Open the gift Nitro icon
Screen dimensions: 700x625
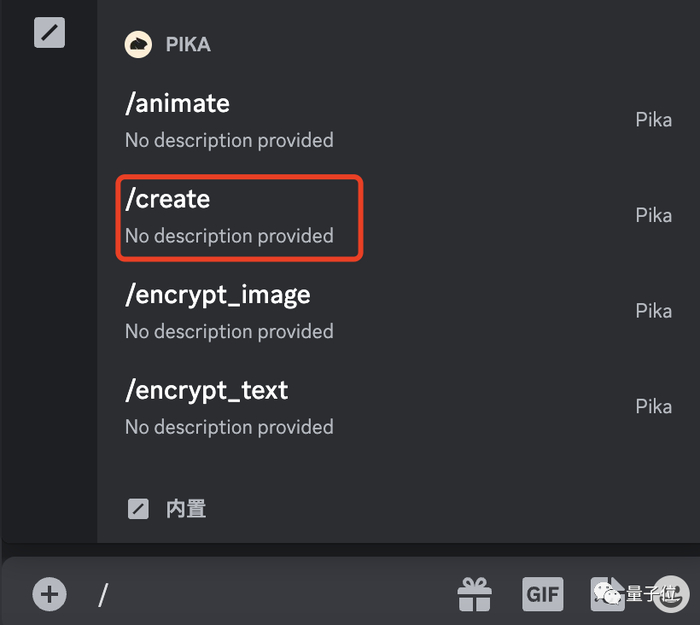[474, 594]
